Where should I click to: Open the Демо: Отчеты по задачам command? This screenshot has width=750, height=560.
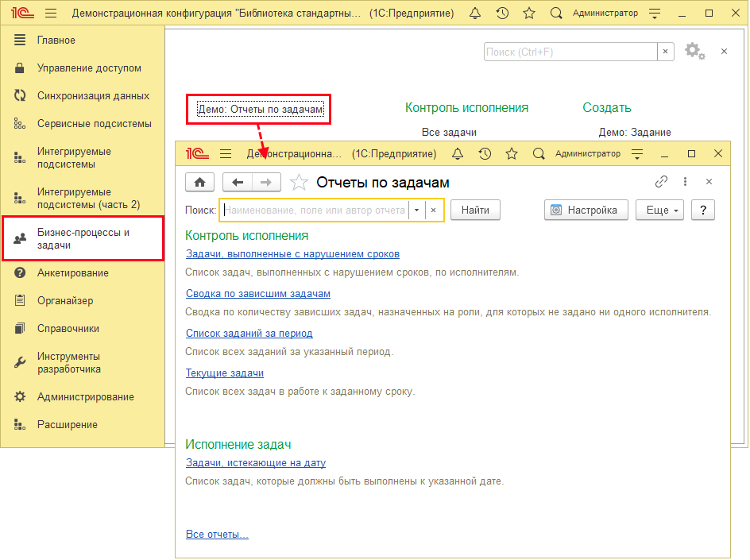[261, 110]
